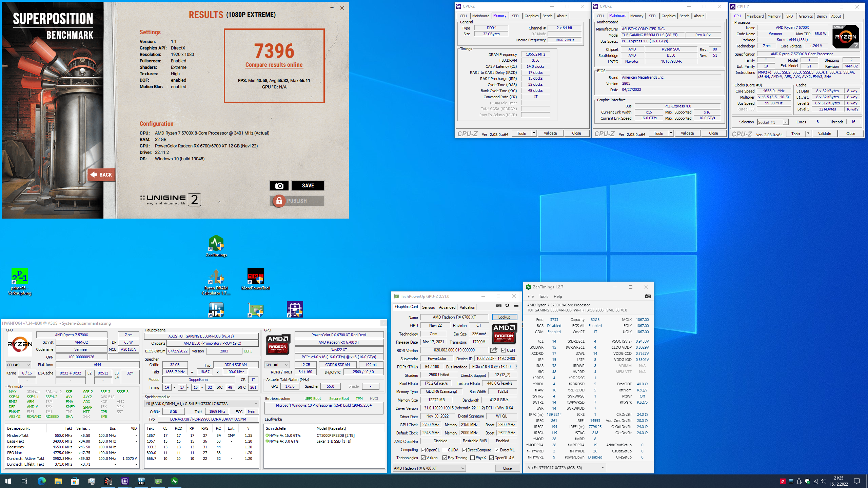Open Microsoft Edge from taskbar
This screenshot has width=868, height=488.
tap(41, 481)
